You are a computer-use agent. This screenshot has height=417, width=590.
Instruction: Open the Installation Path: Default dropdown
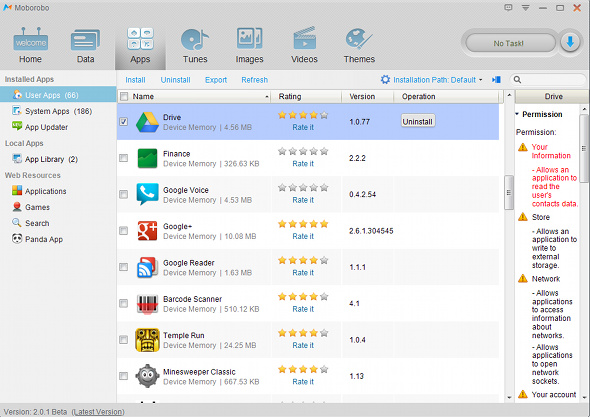[x=438, y=80]
